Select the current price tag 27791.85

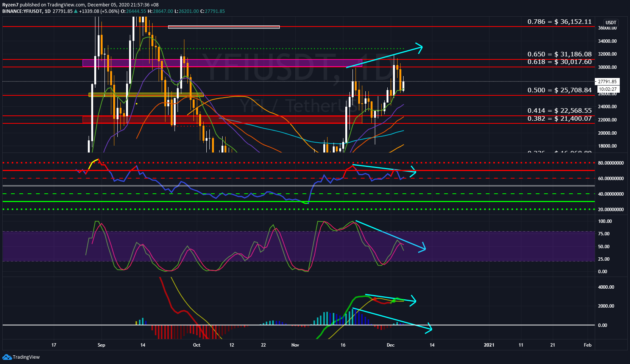(607, 81)
